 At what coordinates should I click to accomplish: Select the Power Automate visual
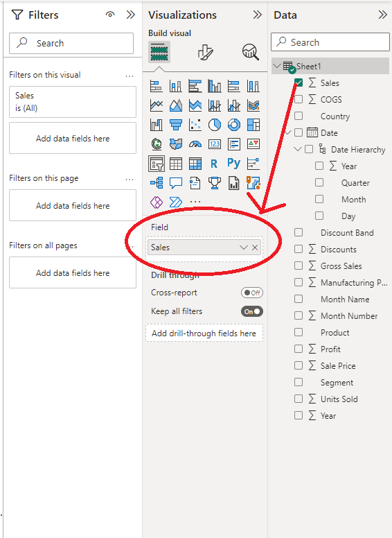(x=176, y=202)
